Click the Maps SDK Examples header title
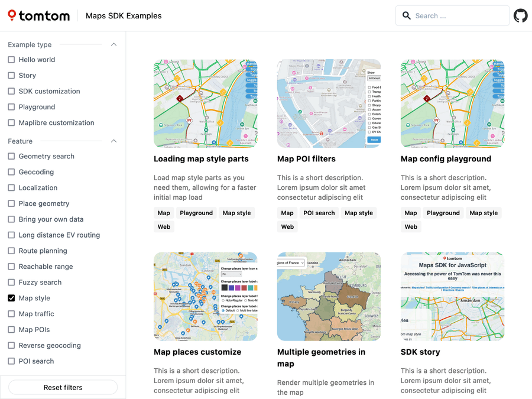 tap(124, 15)
